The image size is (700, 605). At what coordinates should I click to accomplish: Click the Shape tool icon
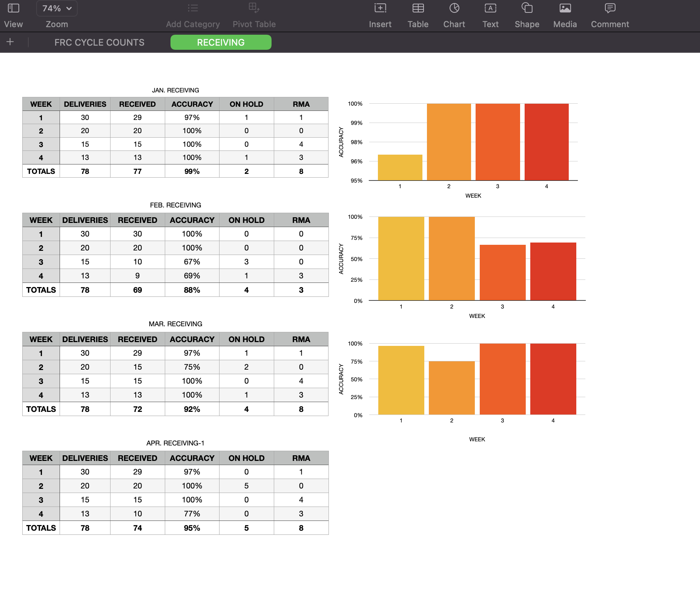pos(527,15)
